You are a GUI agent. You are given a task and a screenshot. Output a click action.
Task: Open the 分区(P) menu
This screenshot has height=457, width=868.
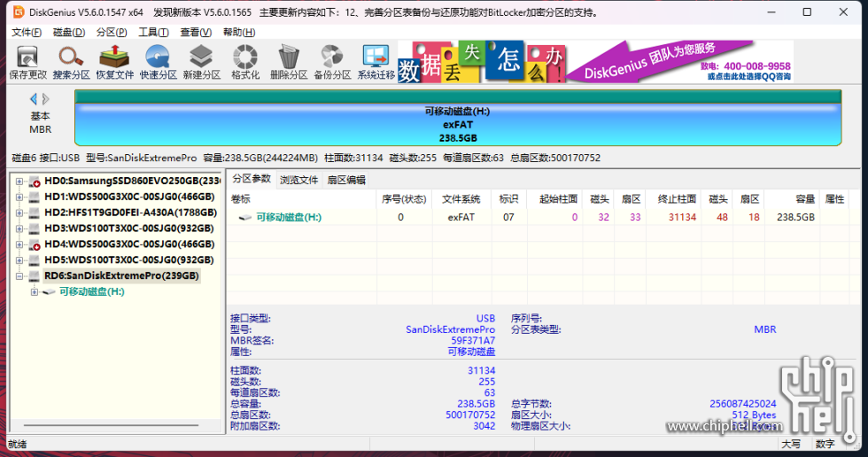point(112,32)
